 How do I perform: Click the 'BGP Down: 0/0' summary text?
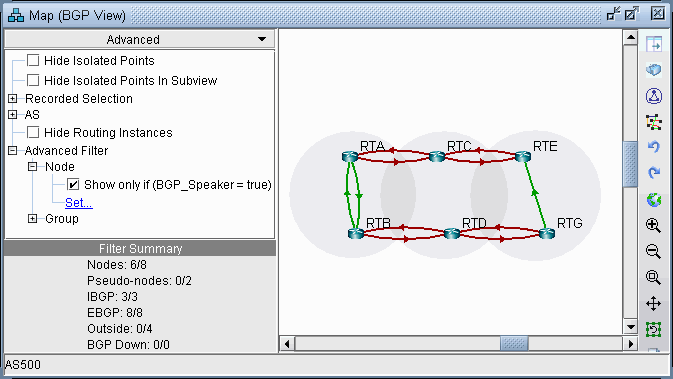[128, 345]
